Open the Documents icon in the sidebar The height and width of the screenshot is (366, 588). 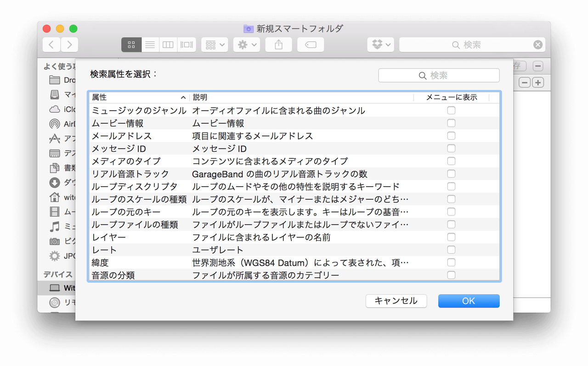[55, 168]
